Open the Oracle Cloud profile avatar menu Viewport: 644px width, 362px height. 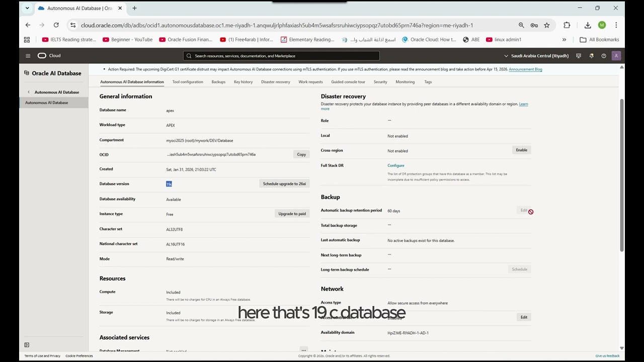click(616, 56)
